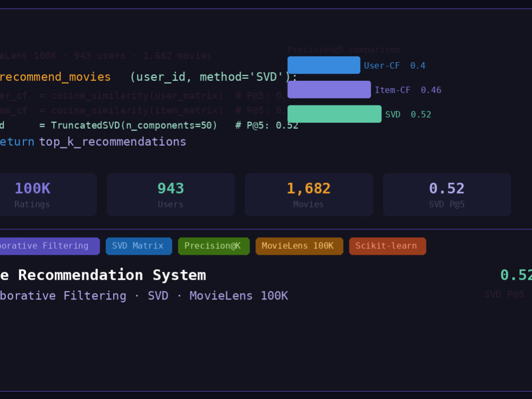Click the 'SVD 0.52' chart label
The width and height of the screenshot is (532, 399).
point(408,114)
